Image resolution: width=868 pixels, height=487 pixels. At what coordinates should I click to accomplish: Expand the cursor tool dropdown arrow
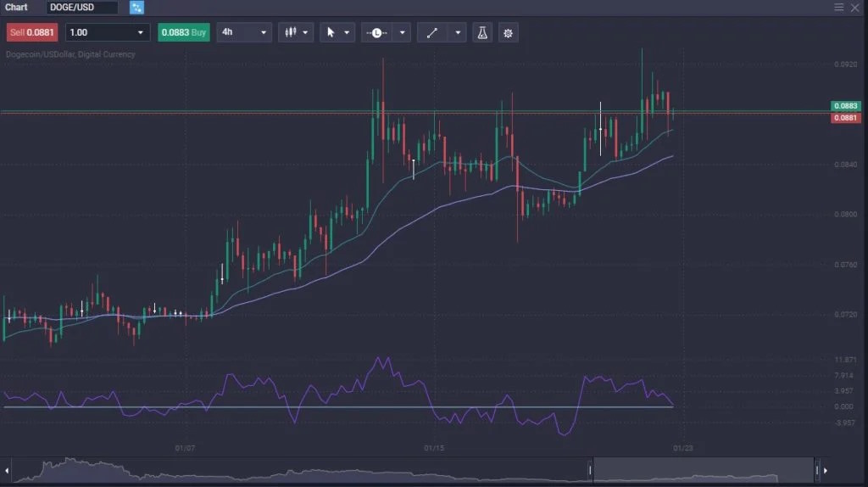(347, 33)
